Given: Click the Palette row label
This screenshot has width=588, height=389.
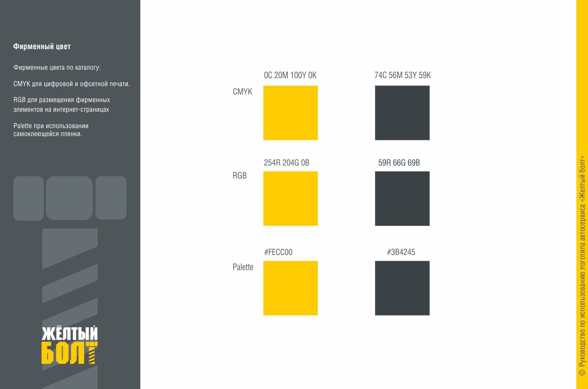Looking at the screenshot, I should 243,267.
